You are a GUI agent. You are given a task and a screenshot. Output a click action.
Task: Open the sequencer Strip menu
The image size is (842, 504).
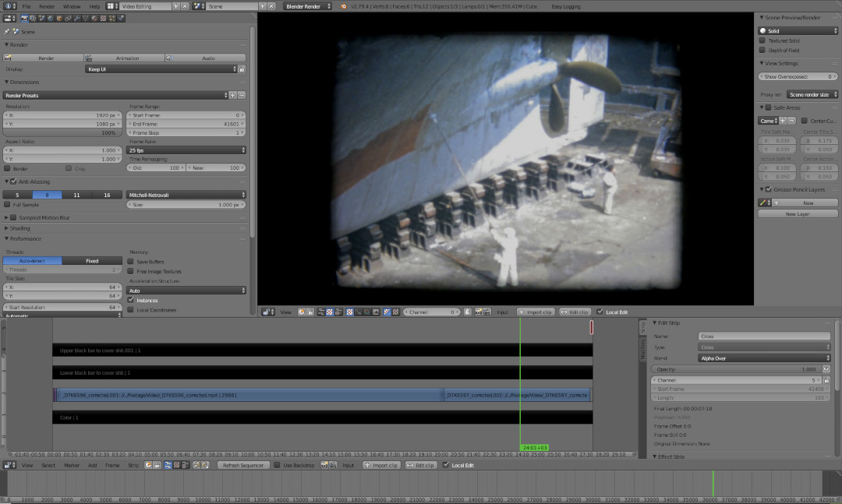(x=133, y=465)
